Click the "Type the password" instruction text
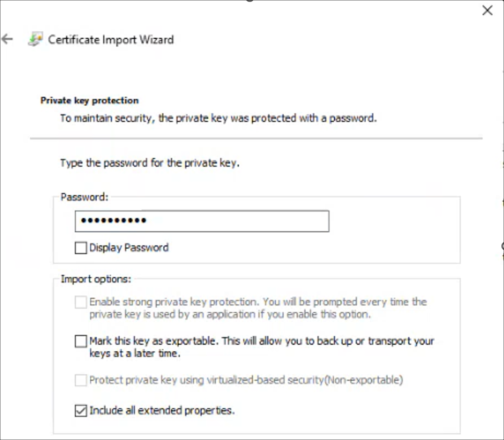Image resolution: width=504 pixels, height=440 pixels. coord(150,163)
